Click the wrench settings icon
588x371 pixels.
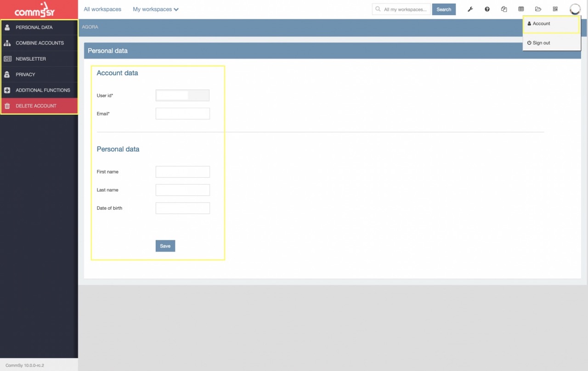pyautogui.click(x=470, y=9)
